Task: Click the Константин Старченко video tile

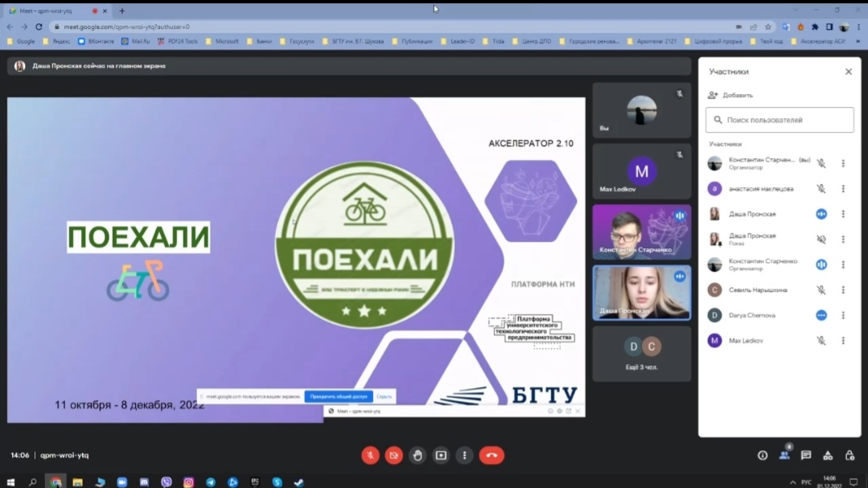Action: [x=642, y=232]
